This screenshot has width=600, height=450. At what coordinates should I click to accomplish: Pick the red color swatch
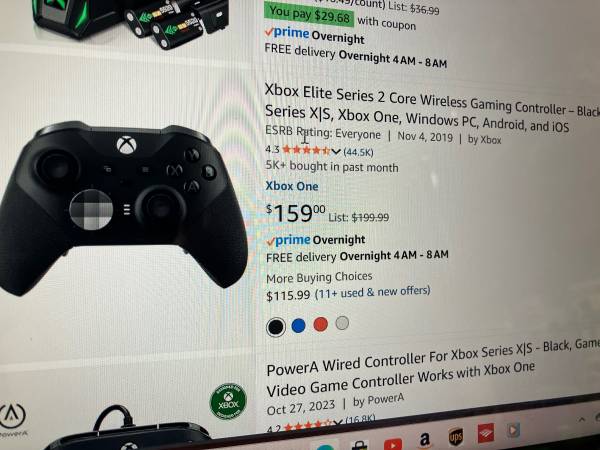click(321, 324)
